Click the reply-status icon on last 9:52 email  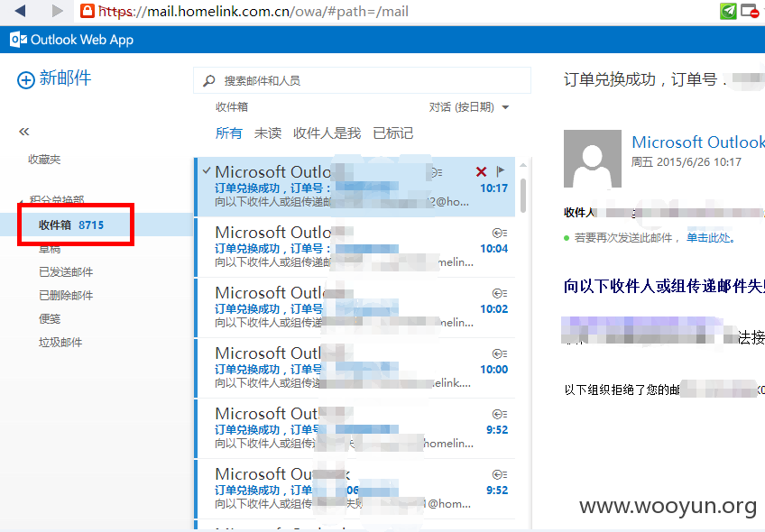click(x=500, y=474)
